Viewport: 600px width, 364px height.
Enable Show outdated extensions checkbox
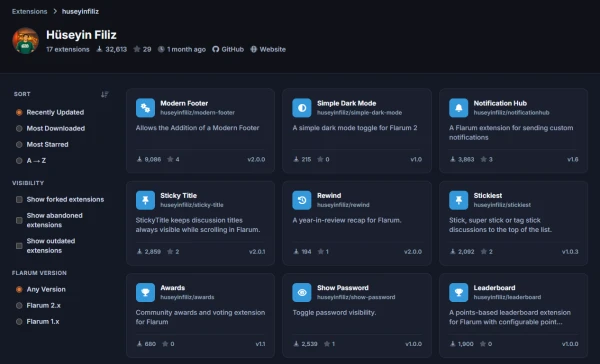(x=19, y=246)
